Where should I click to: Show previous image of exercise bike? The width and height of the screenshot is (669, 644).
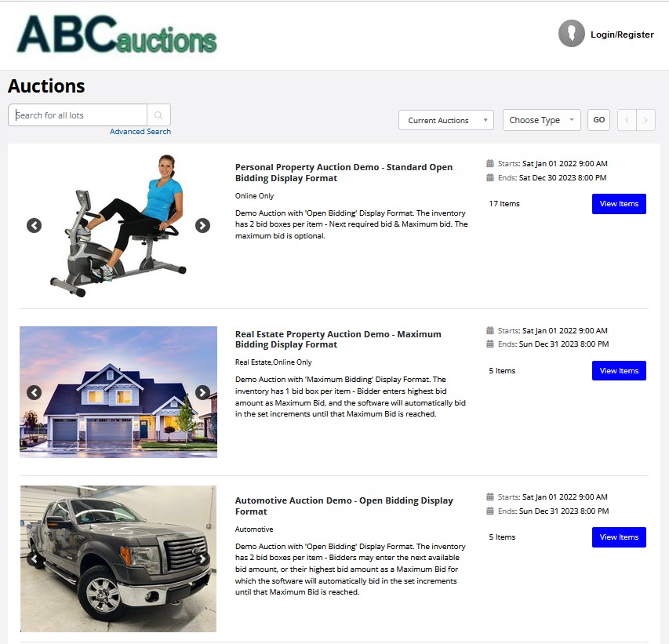(35, 225)
